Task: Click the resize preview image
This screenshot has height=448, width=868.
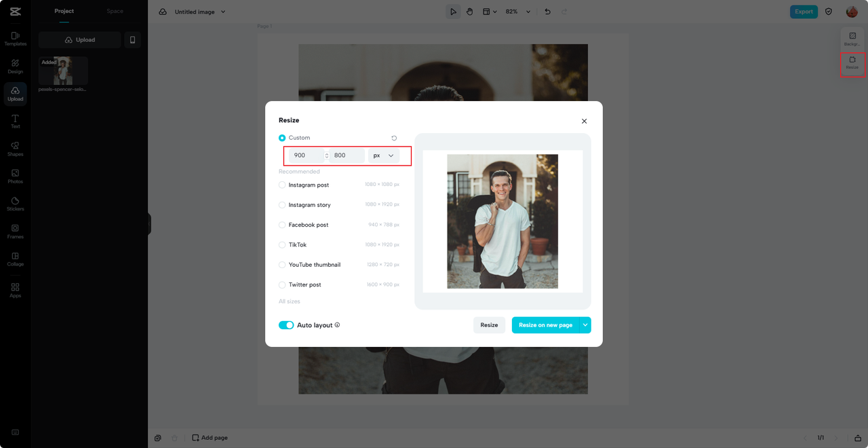Action: 502,221
